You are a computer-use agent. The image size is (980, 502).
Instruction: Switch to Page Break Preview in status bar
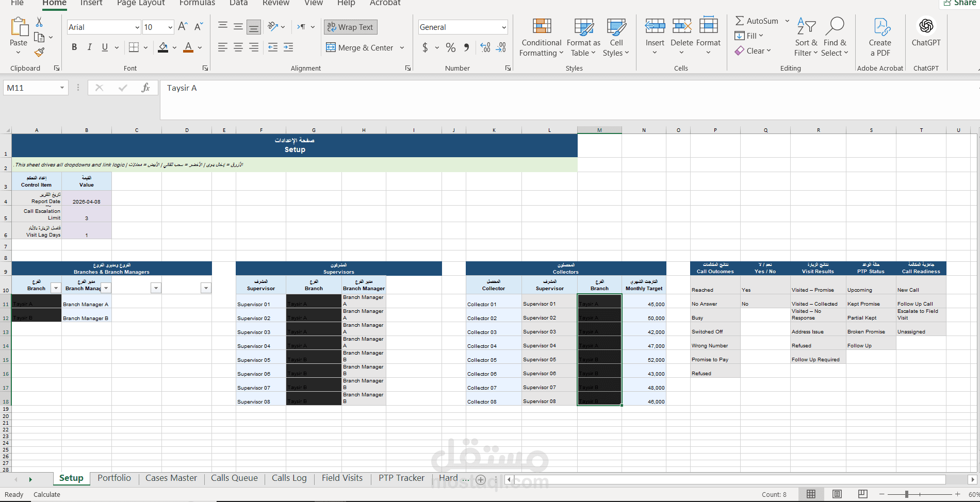click(862, 494)
